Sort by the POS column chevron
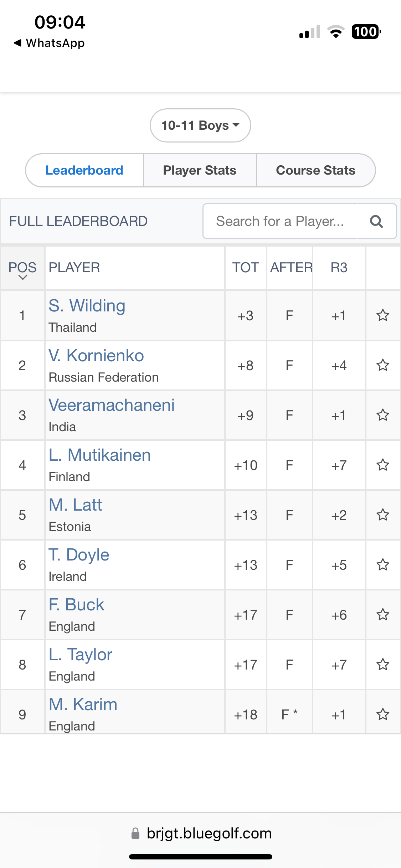Viewport: 401px width, 868px height. (x=23, y=278)
